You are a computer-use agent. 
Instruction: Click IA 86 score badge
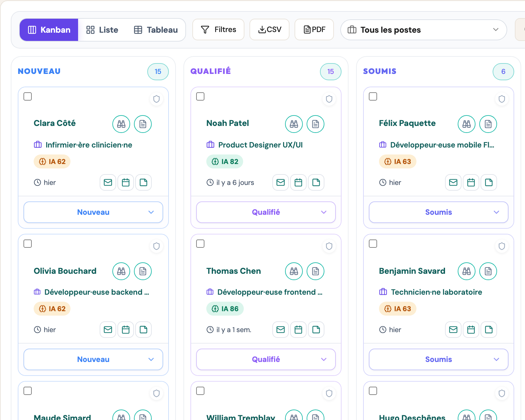click(x=225, y=309)
